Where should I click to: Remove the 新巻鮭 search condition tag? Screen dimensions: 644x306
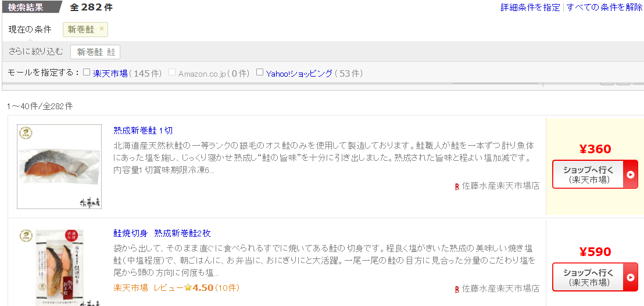point(102,29)
